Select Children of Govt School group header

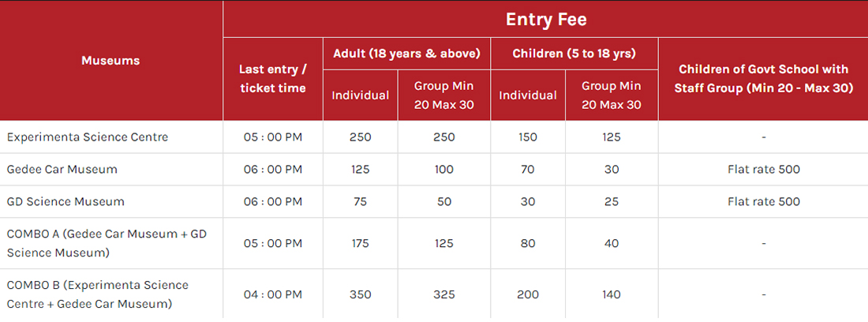click(763, 79)
